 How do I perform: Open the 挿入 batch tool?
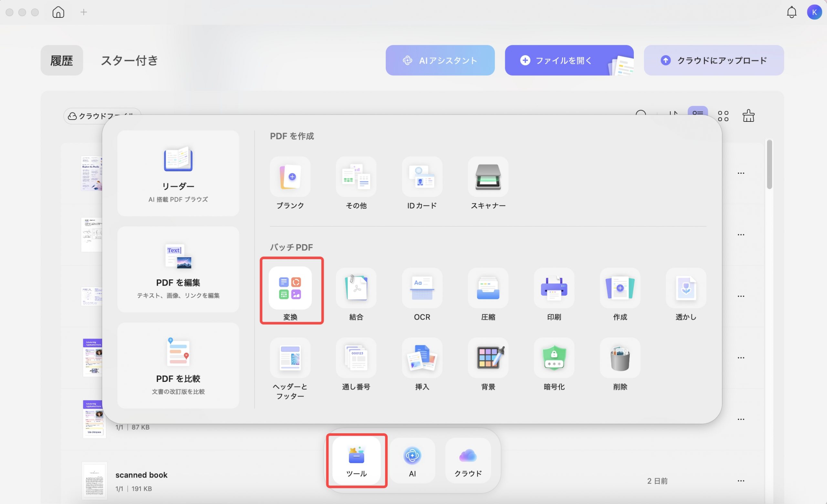point(422,358)
